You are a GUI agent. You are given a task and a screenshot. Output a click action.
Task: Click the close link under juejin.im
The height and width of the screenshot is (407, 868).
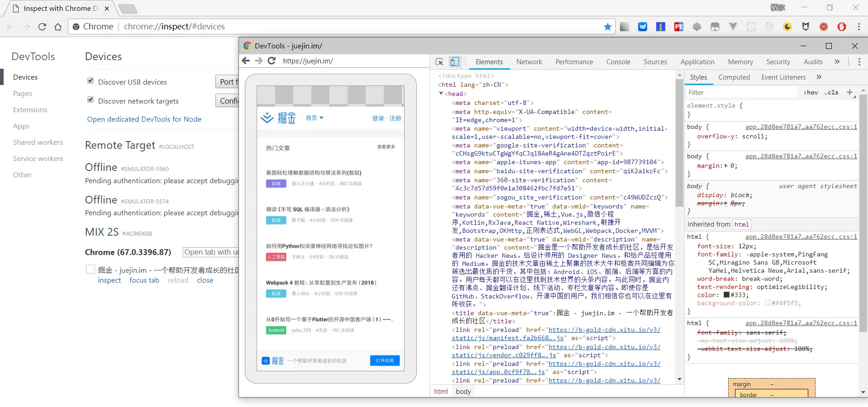pos(205,280)
